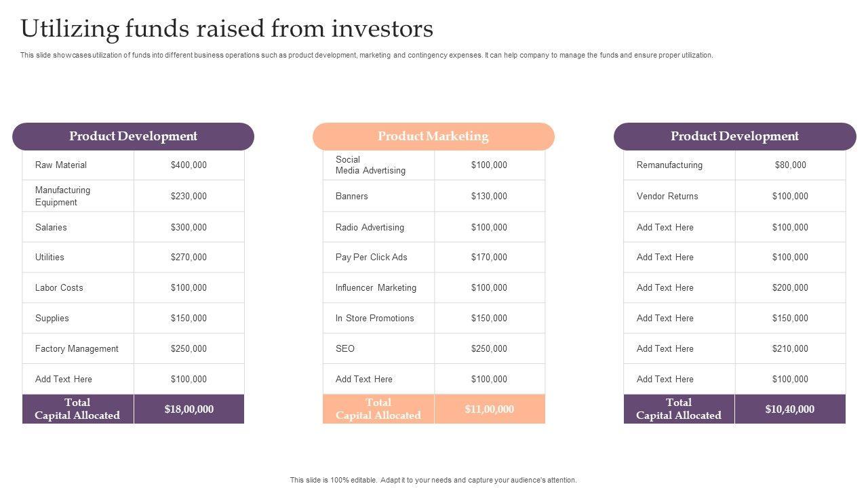Select the Social Media Advertising cell
The width and height of the screenshot is (868, 488).
pos(370,165)
